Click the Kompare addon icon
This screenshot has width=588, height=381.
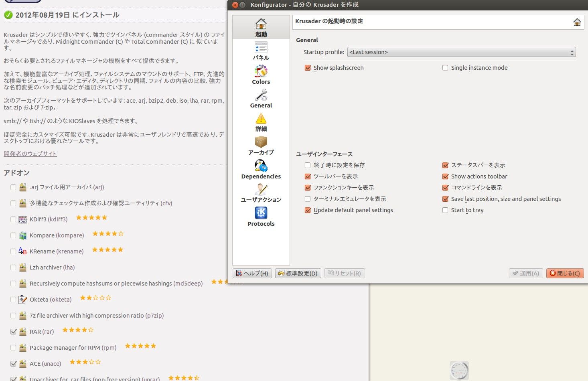pyautogui.click(x=23, y=235)
